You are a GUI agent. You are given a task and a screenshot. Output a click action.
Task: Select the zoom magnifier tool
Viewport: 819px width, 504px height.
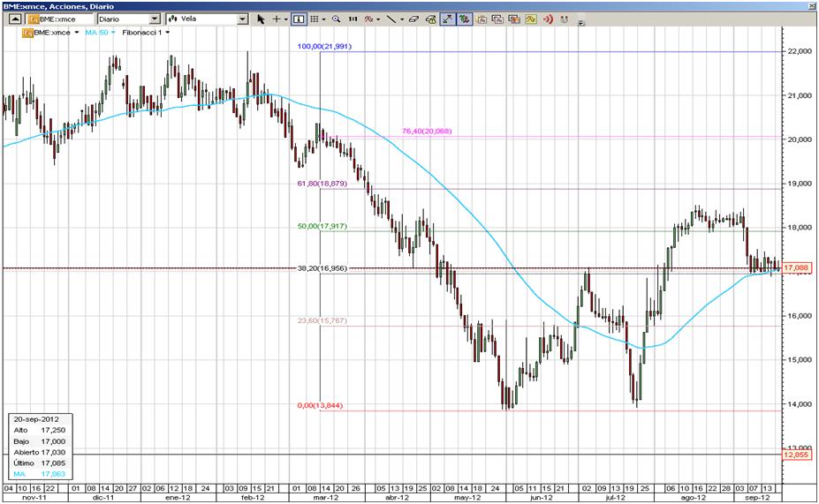[x=337, y=19]
